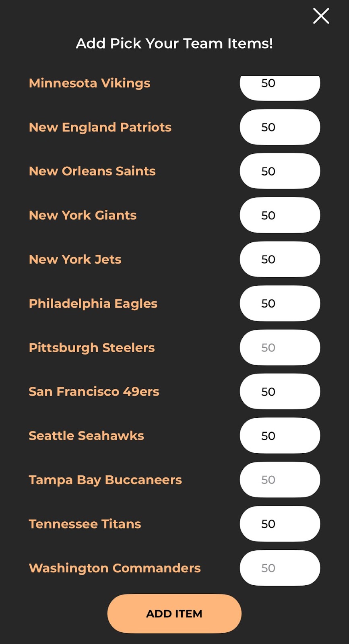Click the New York Jets quantity box
The height and width of the screenshot is (644, 349).
(280, 259)
